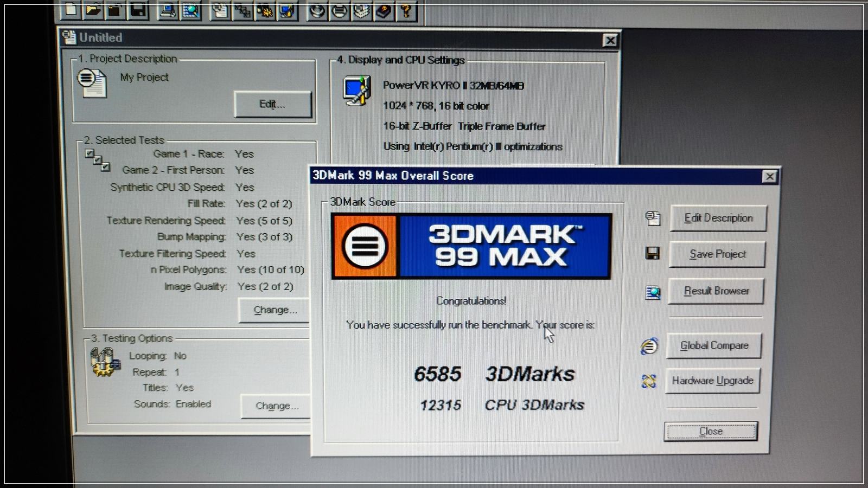Click the Texture Filtering Speed row
Image resolution: width=868 pixels, height=488 pixels.
[x=187, y=254]
